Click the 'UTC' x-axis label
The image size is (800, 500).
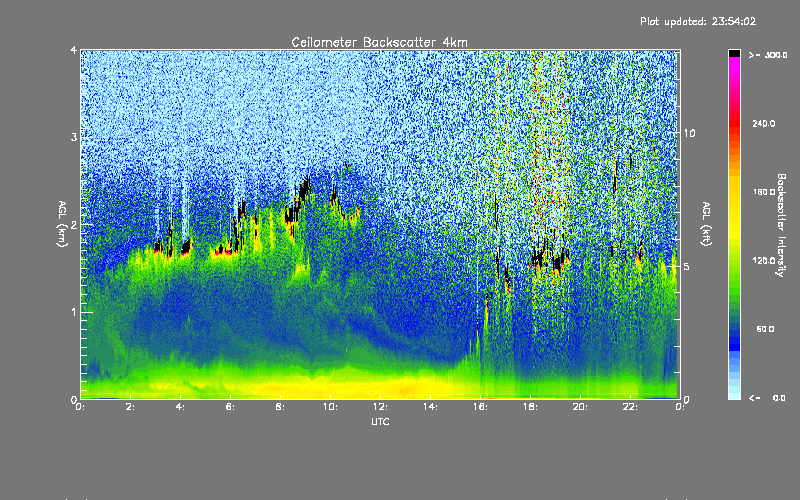click(x=380, y=421)
